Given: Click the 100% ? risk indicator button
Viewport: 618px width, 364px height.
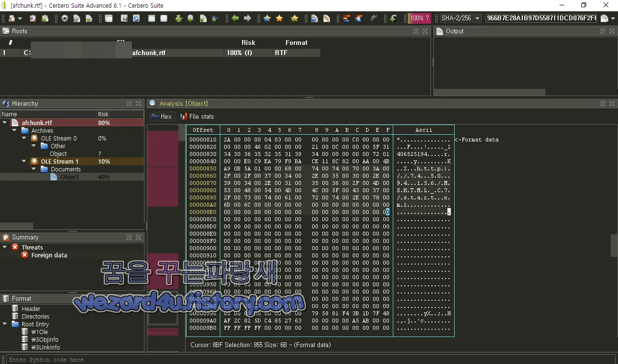Looking at the screenshot, I should tap(419, 18).
